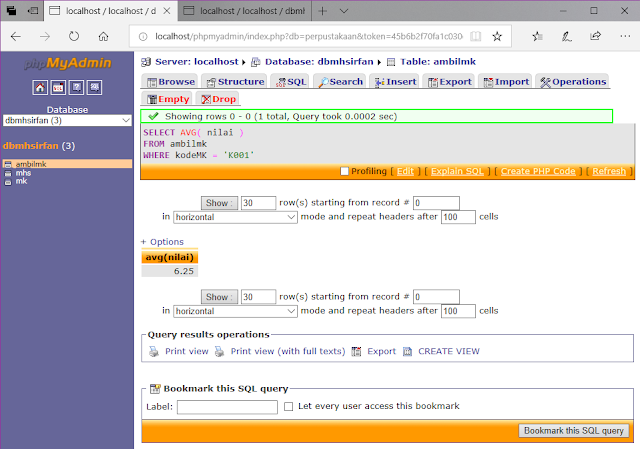Open upper horizontal display mode dropdown
Screen dimensions: 640x449
pyautogui.click(x=236, y=217)
